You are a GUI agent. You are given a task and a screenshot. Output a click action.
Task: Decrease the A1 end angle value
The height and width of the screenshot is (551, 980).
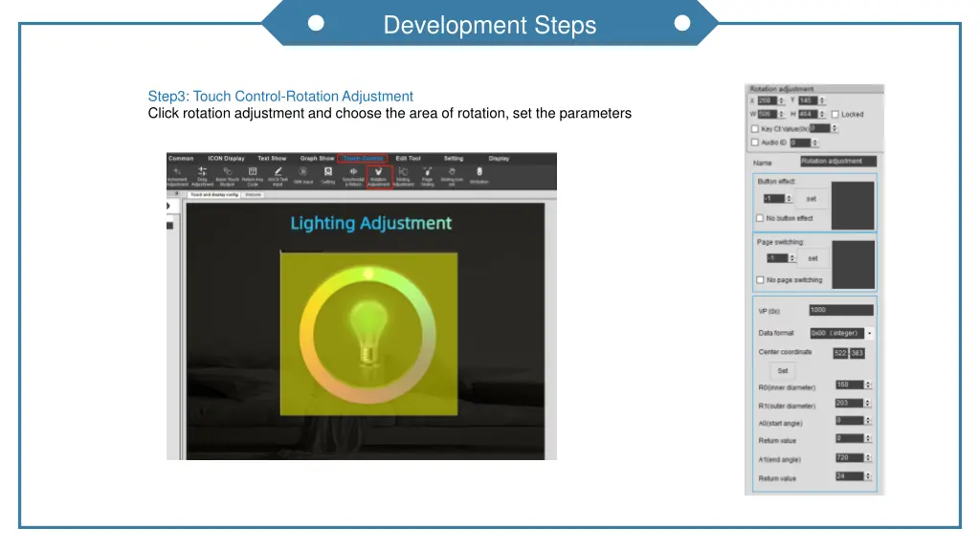pyautogui.click(x=866, y=462)
